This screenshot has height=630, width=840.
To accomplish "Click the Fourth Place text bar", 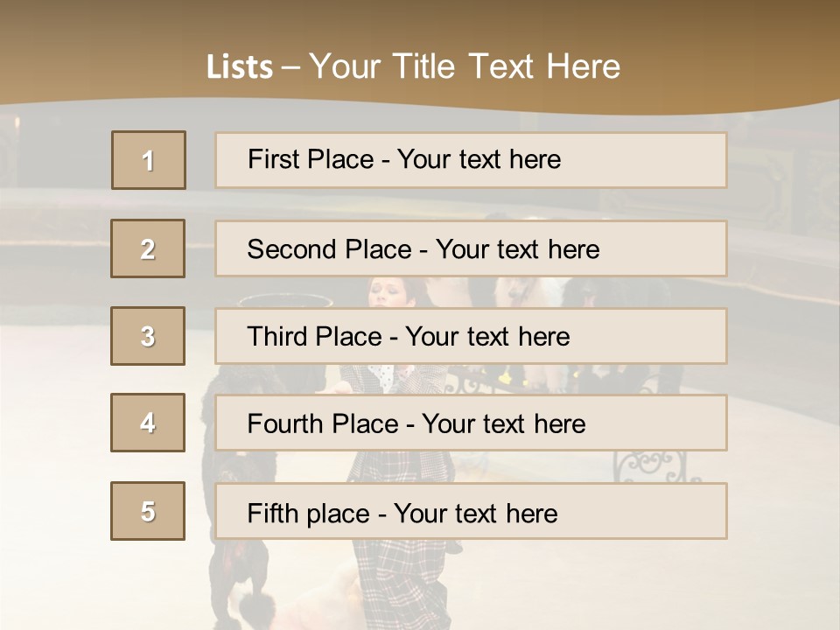I will click(471, 423).
